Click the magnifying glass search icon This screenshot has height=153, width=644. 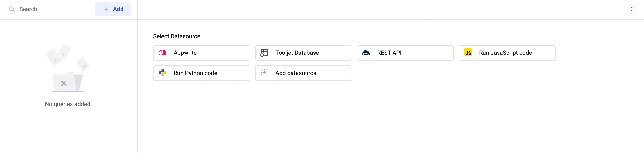click(x=12, y=9)
